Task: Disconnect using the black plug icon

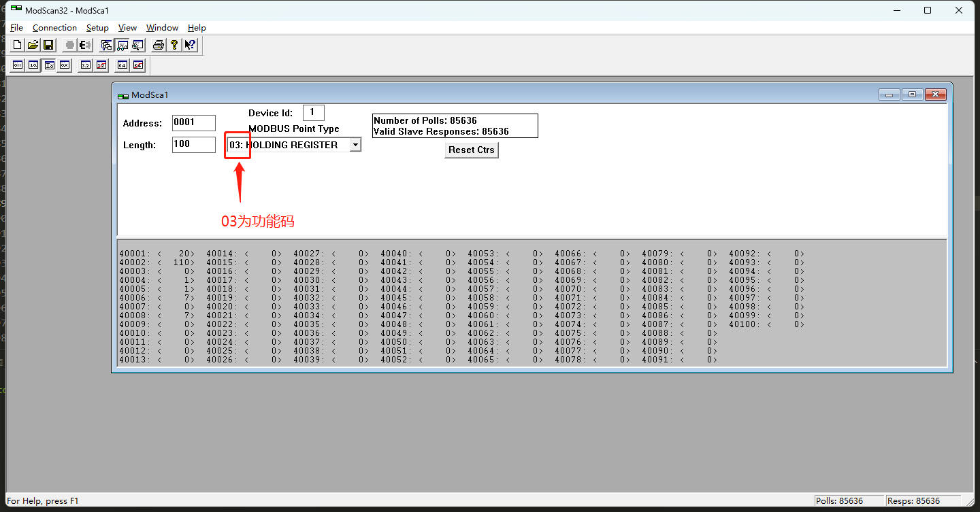Action: 85,45
